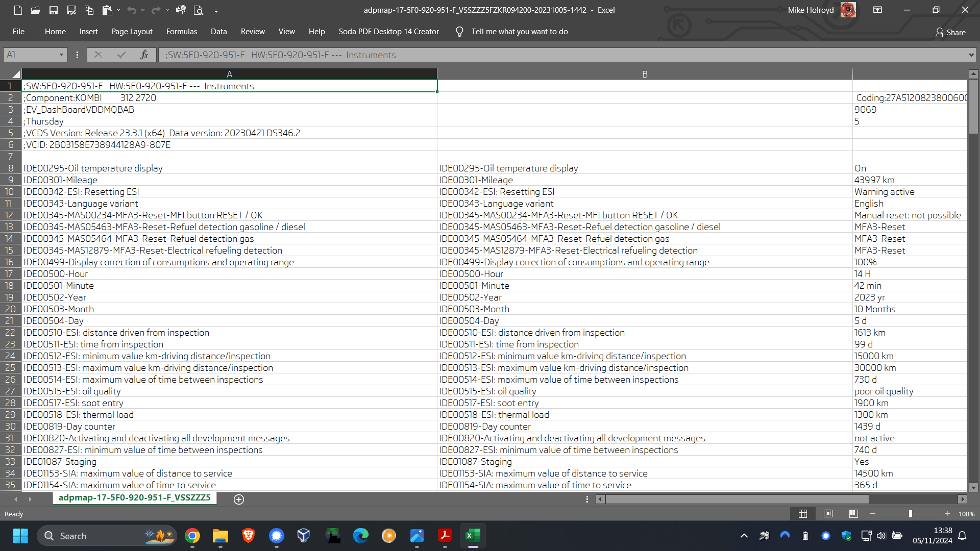Open Print Preview from quick access toolbar
Image resolution: width=980 pixels, height=551 pixels.
pyautogui.click(x=199, y=10)
